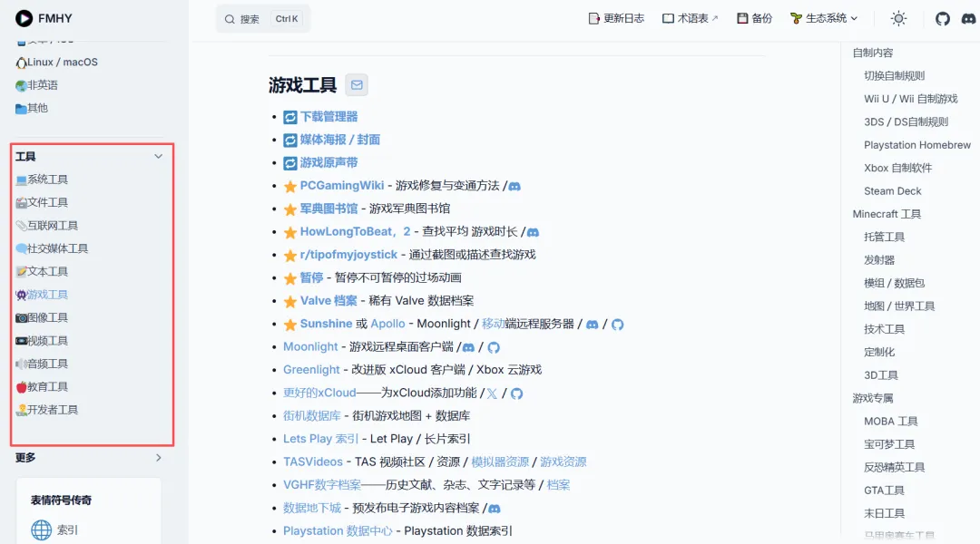Open the Greenlight link

pyautogui.click(x=311, y=370)
